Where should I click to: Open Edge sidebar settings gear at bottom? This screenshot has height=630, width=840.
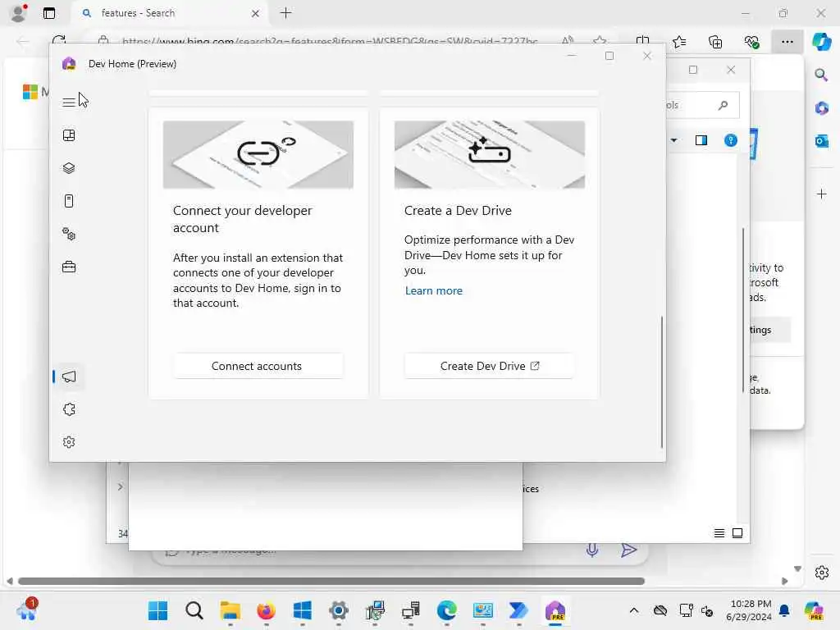pyautogui.click(x=821, y=573)
